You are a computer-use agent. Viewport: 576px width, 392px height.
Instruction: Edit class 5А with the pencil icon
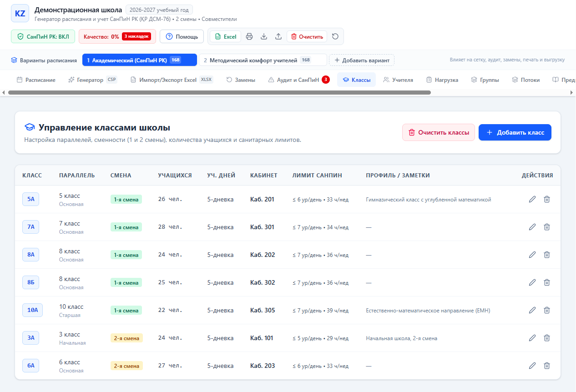pos(532,199)
